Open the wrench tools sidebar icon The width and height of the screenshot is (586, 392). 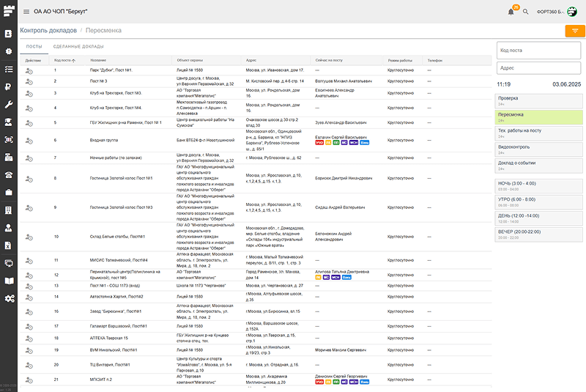pos(8,105)
